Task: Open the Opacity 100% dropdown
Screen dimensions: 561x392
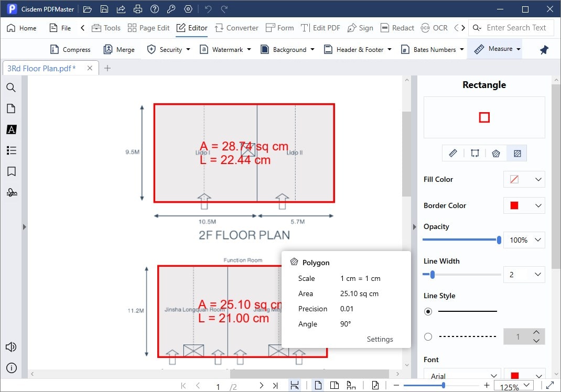Action: [524, 240]
